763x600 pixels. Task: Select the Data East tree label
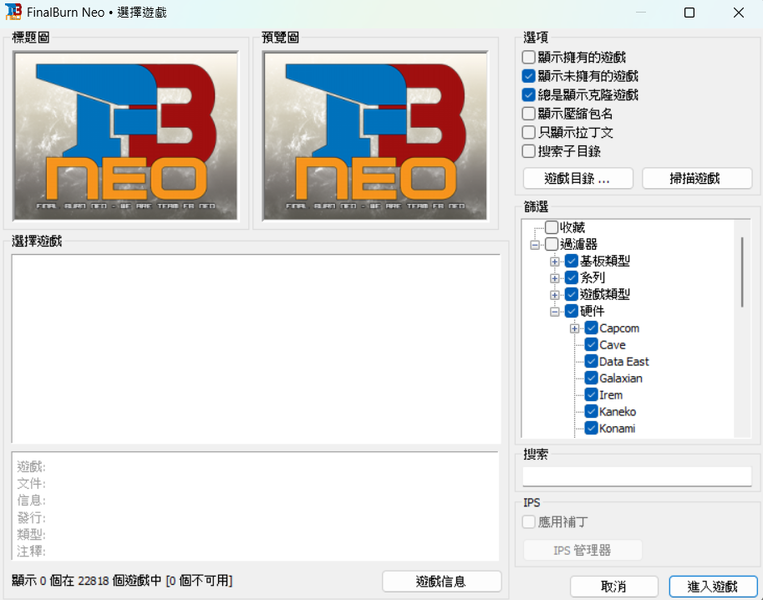[624, 362]
